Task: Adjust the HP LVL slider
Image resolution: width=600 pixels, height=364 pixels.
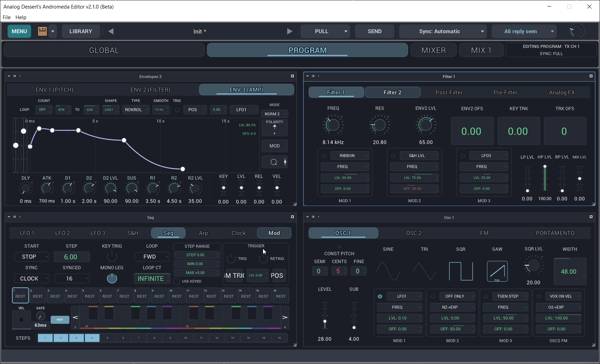Action: coord(545,179)
